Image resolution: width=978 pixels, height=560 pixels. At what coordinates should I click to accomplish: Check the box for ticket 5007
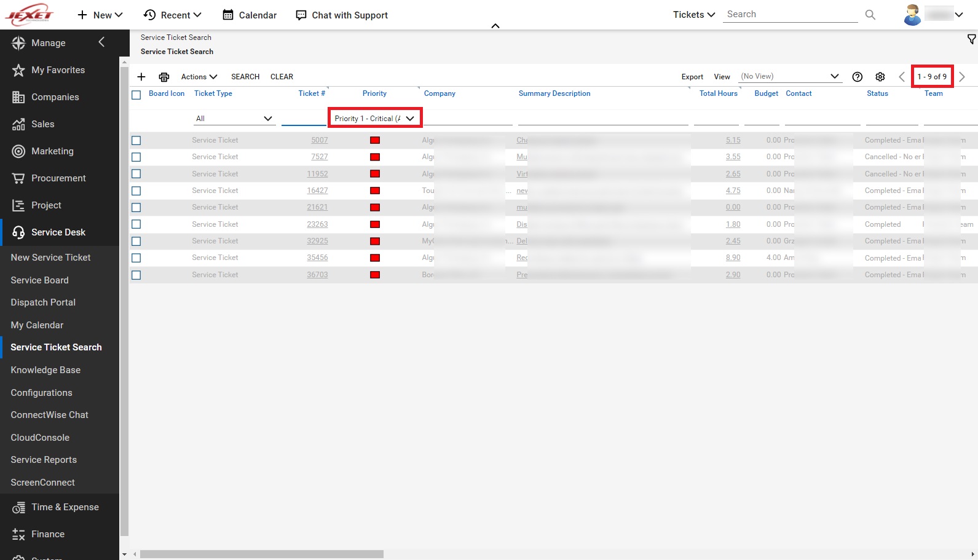point(136,141)
